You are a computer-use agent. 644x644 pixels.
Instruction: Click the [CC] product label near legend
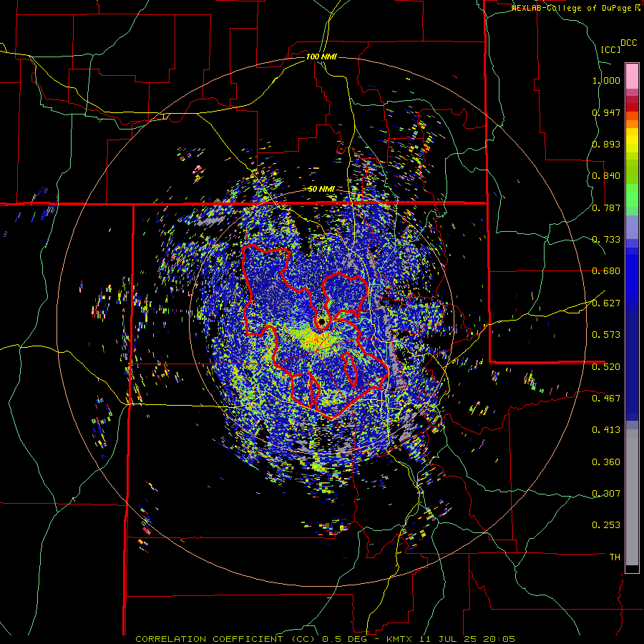610,49
